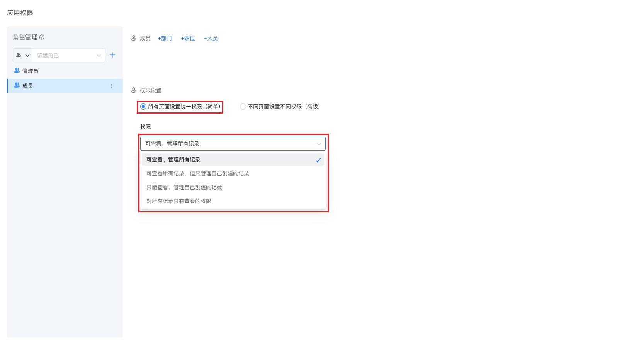Expand the role type arrow beside user icon

point(27,55)
